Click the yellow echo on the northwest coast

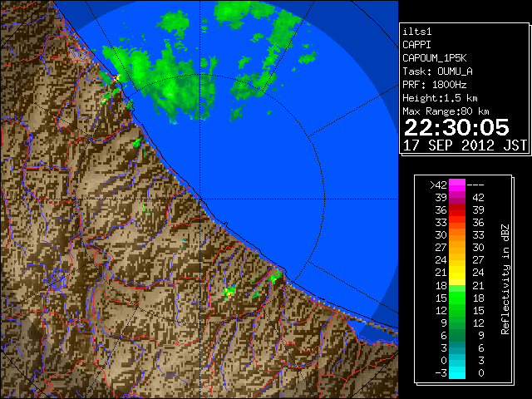pos(116,78)
